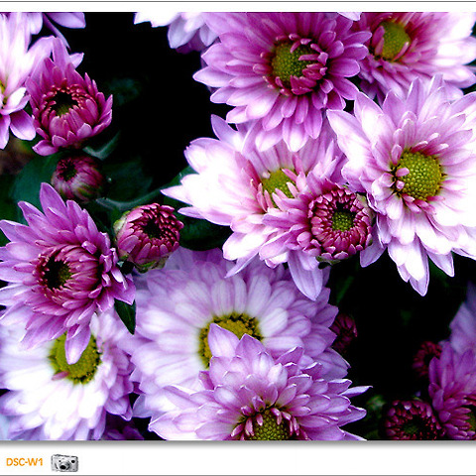Click the dark maroon bud at bottom right
Image resolution: width=476 pixels, height=476 pixels.
411,419
